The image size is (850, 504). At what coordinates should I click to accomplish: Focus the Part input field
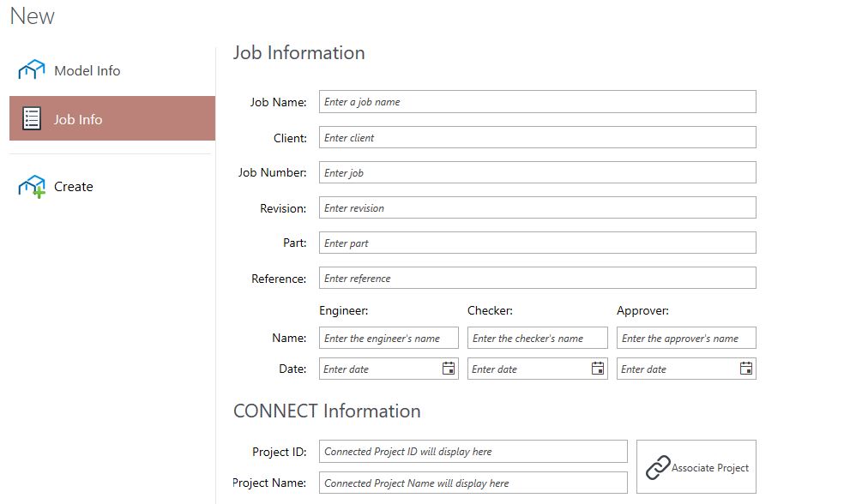click(x=537, y=243)
